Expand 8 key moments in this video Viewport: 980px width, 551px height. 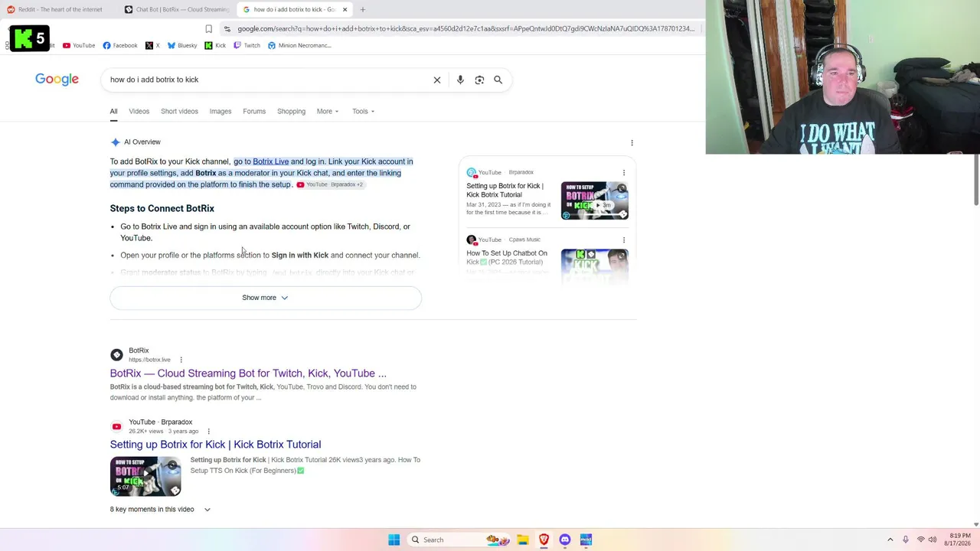[160, 509]
